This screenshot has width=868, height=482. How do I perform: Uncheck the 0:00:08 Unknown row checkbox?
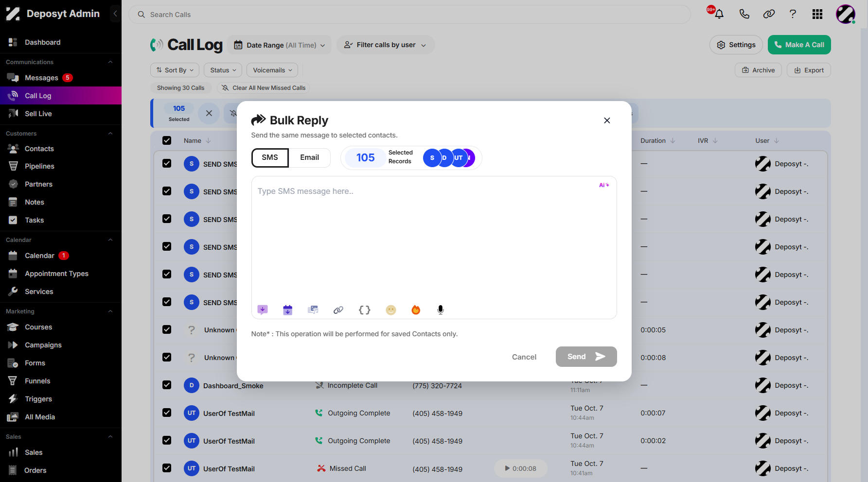pyautogui.click(x=167, y=357)
